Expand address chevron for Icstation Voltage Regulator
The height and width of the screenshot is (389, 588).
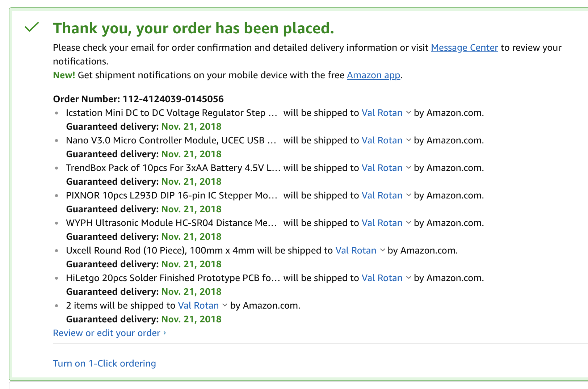click(408, 113)
